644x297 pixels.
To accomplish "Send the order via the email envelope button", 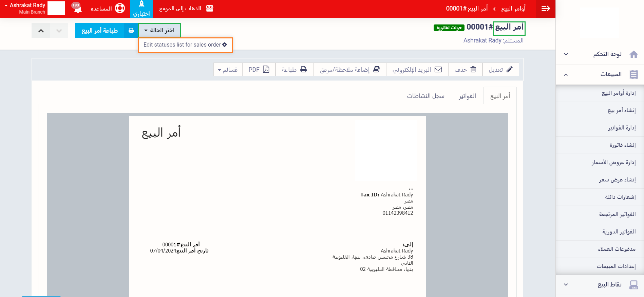I will coord(417,70).
